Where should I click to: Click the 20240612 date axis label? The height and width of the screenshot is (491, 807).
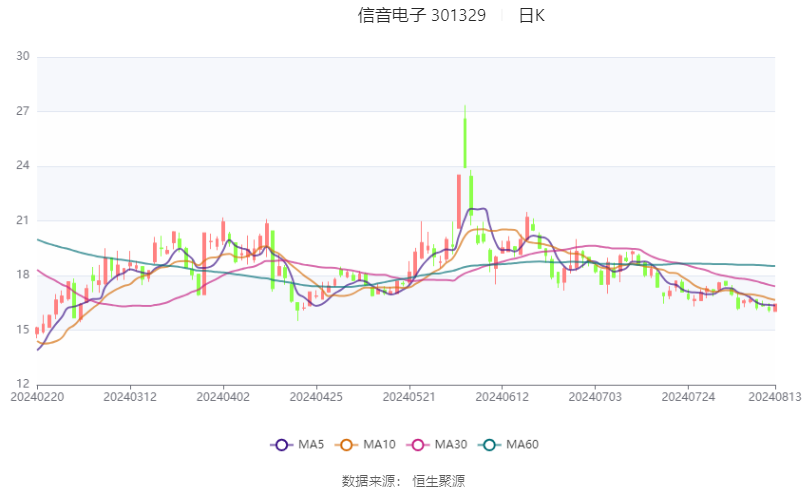502,397
